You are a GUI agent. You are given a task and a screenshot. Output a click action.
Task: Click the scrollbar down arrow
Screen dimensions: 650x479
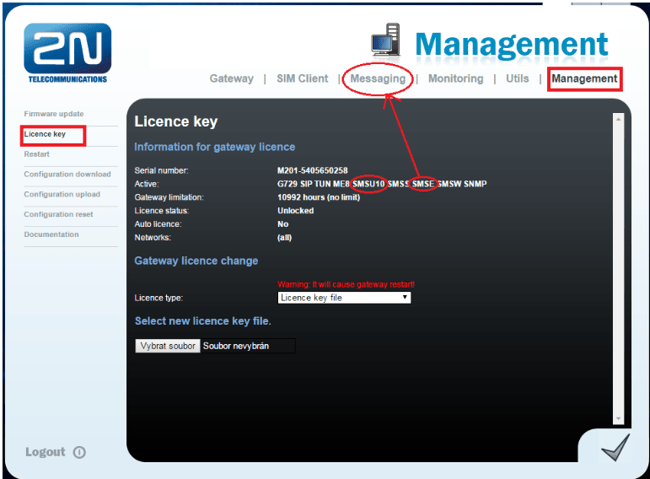tap(618, 419)
